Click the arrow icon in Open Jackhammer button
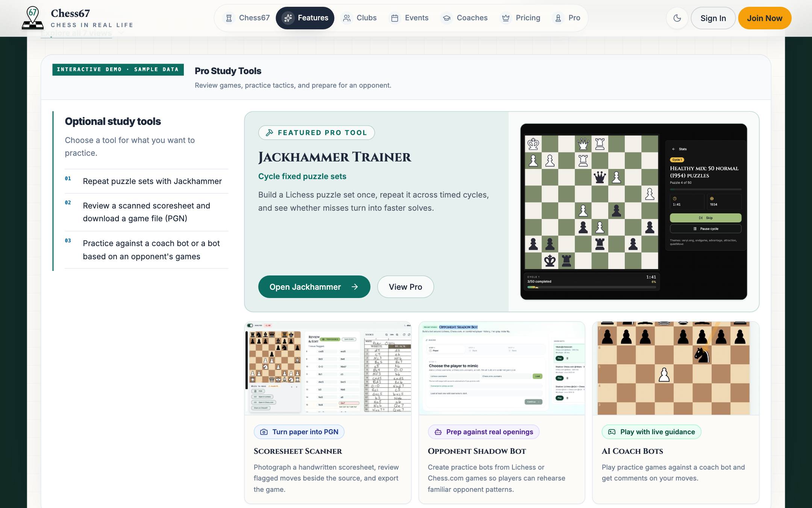 (x=354, y=287)
